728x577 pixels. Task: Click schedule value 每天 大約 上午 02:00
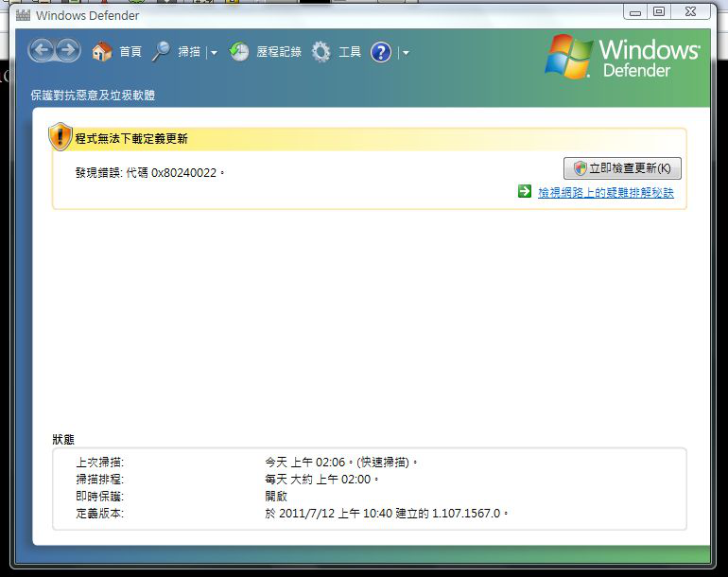(x=318, y=479)
